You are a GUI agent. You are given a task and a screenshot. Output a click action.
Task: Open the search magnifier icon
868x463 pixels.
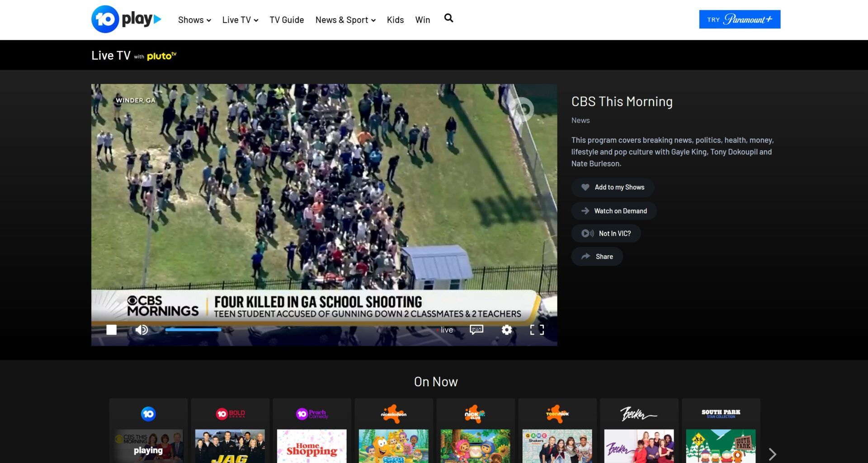(448, 18)
